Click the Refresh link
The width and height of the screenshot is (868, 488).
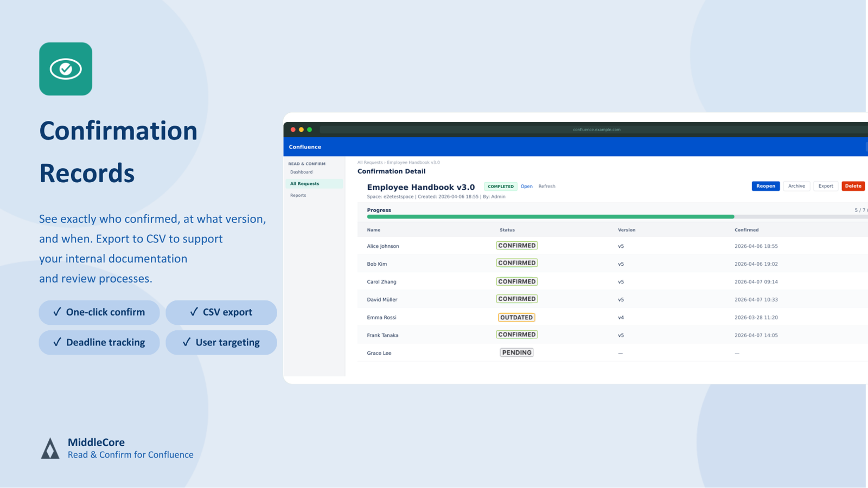click(x=547, y=187)
